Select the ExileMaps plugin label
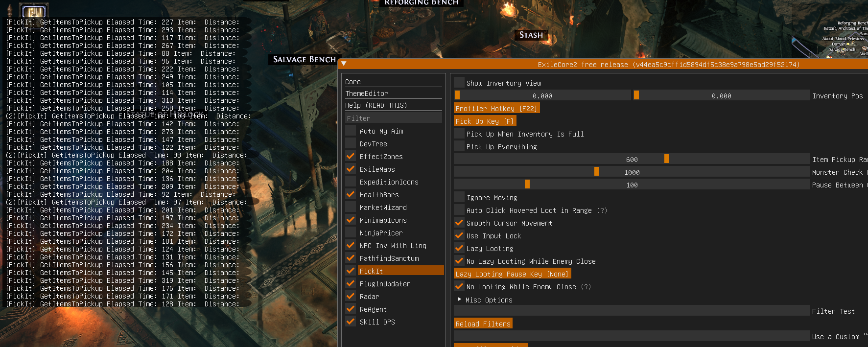The height and width of the screenshot is (347, 868). pos(377,169)
